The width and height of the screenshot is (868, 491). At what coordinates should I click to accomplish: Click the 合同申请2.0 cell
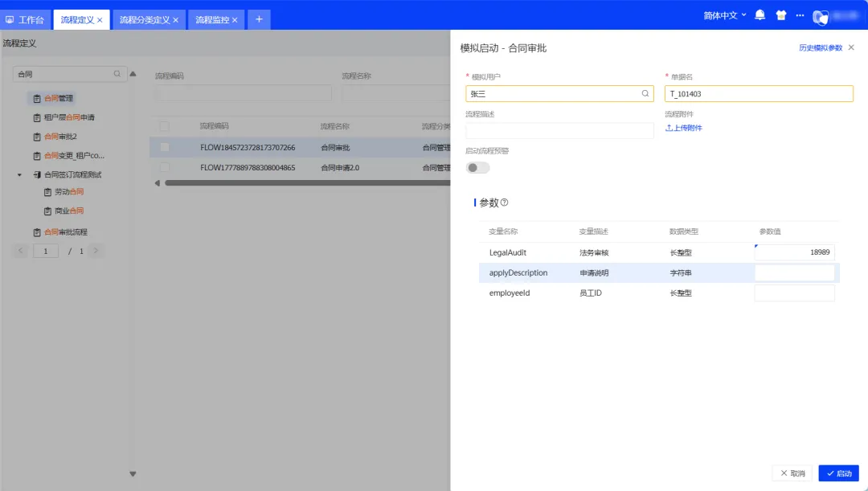[340, 168]
